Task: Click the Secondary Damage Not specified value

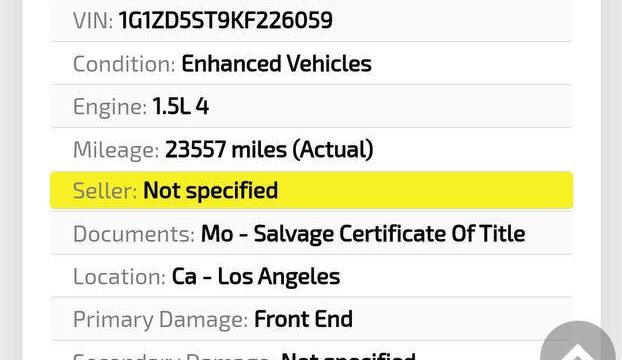Action: (348, 356)
